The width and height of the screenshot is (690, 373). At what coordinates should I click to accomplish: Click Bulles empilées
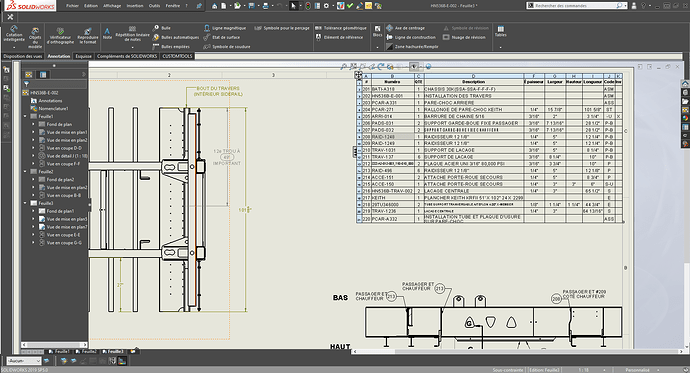172,47
